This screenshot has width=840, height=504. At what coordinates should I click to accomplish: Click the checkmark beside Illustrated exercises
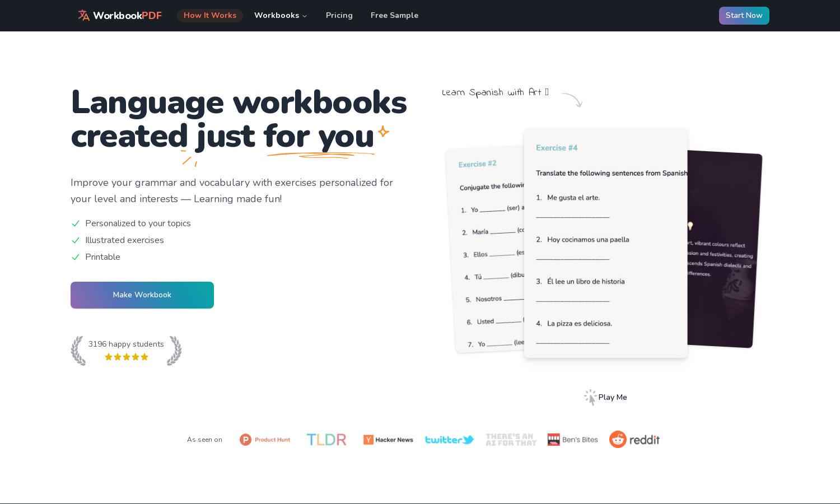point(76,240)
